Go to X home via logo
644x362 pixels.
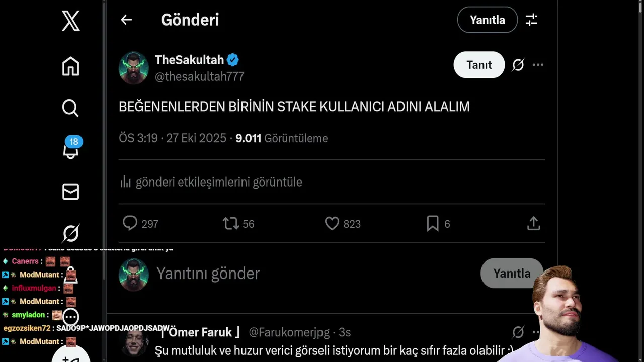click(71, 21)
